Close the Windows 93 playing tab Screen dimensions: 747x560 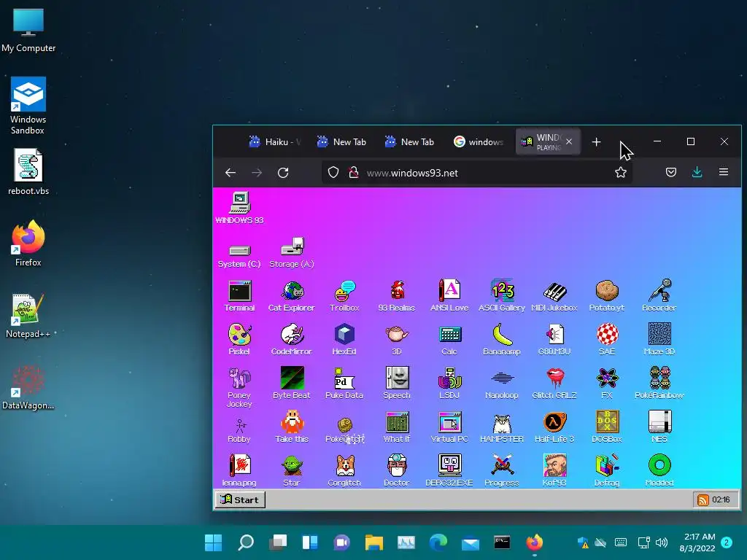(569, 141)
